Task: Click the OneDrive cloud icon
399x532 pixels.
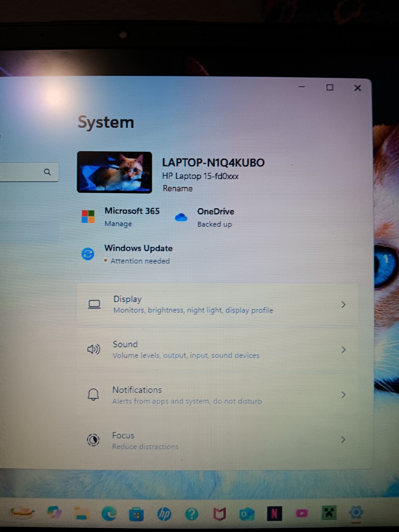Action: [x=181, y=217]
